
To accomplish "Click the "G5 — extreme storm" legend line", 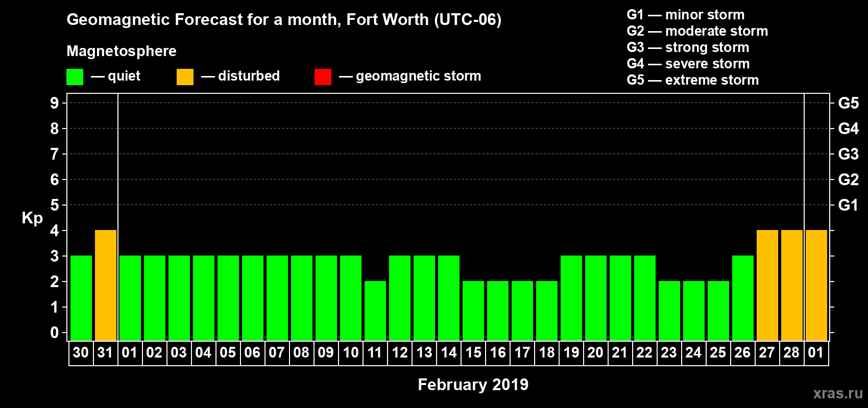I will [693, 80].
